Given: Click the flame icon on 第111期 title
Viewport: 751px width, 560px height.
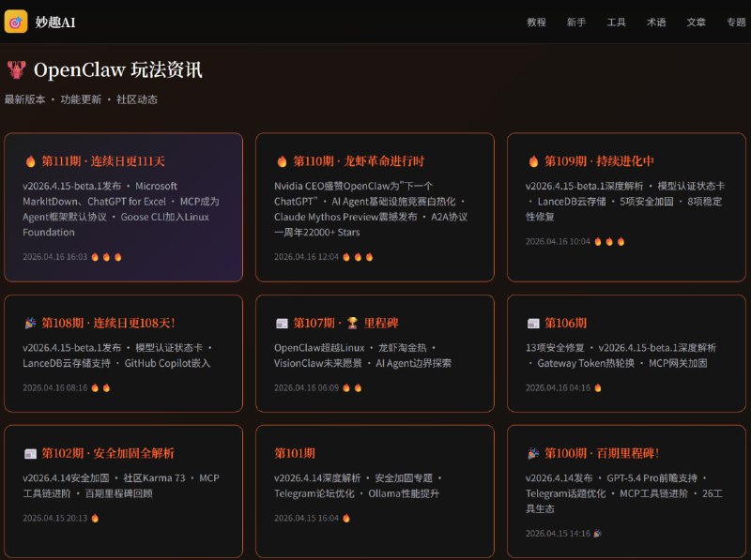Looking at the screenshot, I should point(30,161).
